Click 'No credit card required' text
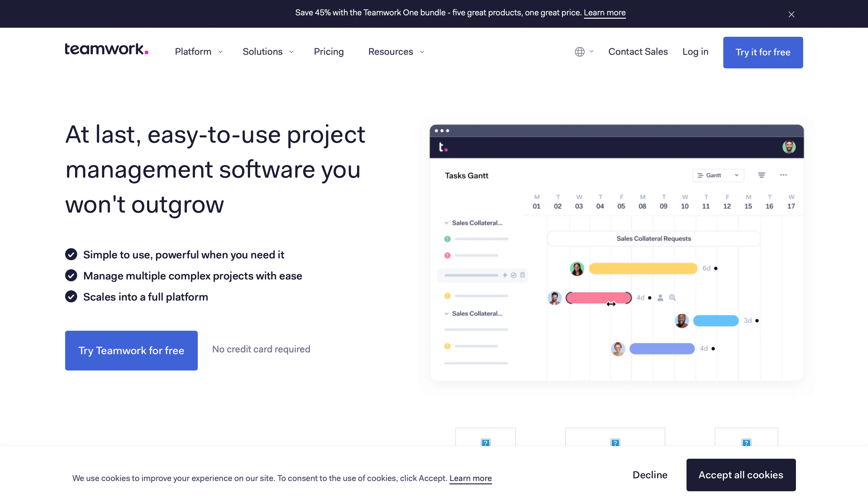 (x=261, y=349)
